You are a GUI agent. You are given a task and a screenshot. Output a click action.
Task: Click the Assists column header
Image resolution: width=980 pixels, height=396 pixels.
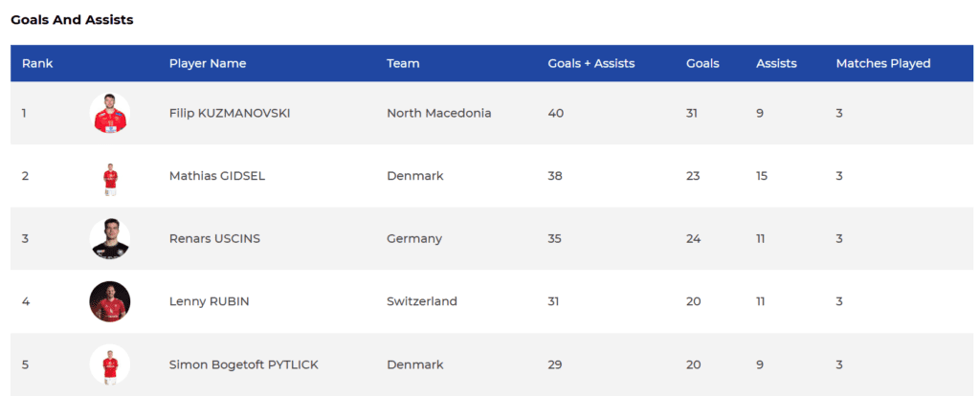tap(776, 63)
